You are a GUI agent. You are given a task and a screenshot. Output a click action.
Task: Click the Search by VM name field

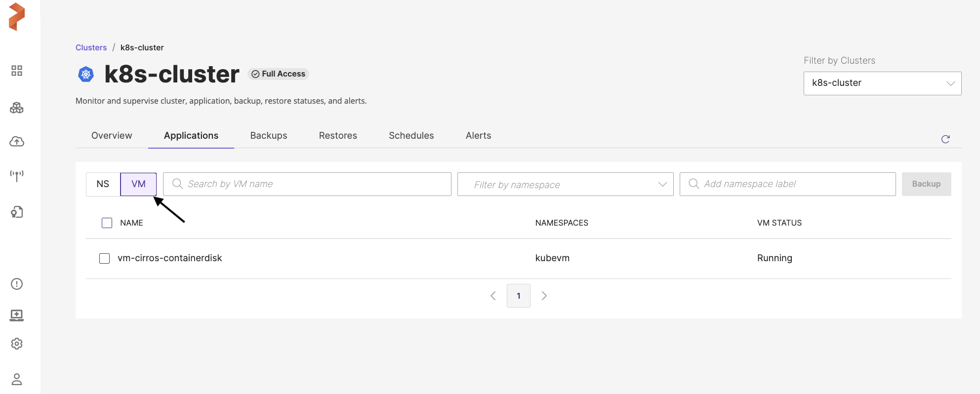[x=307, y=184]
